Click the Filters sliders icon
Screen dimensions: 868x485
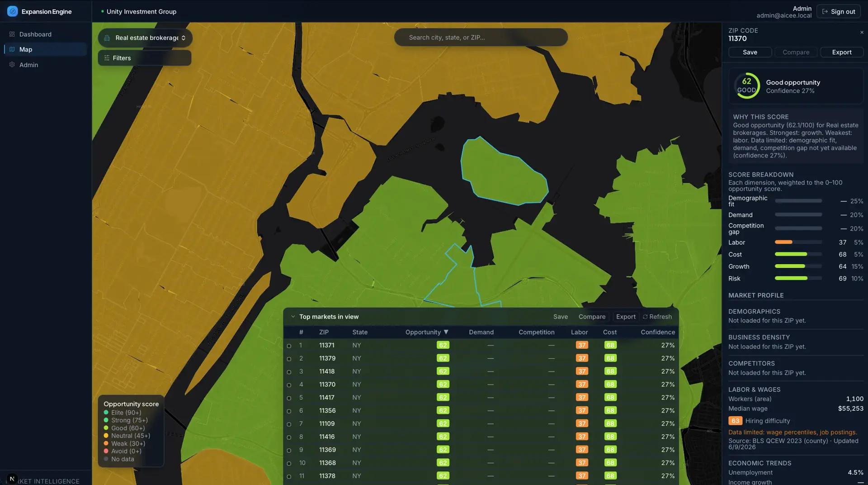click(x=107, y=58)
